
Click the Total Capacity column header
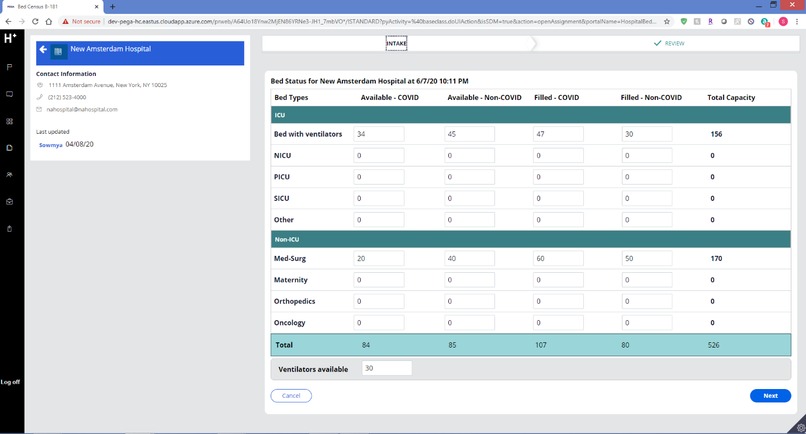click(x=731, y=97)
